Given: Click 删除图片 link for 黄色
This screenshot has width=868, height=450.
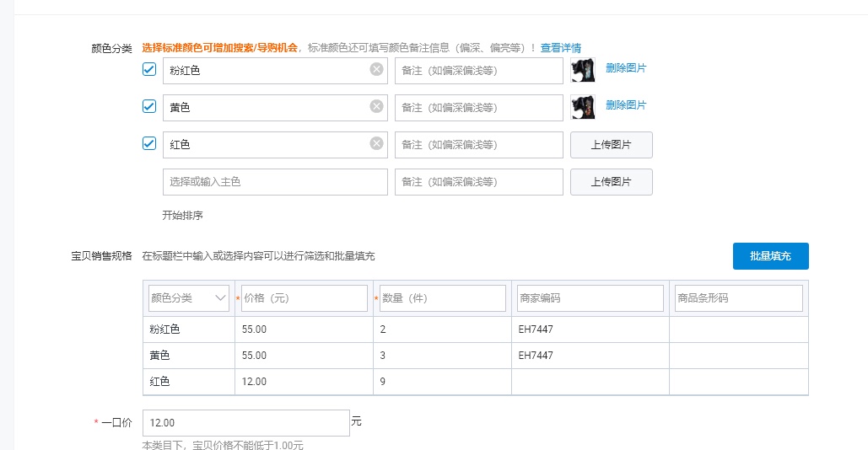Looking at the screenshot, I should click(x=626, y=105).
